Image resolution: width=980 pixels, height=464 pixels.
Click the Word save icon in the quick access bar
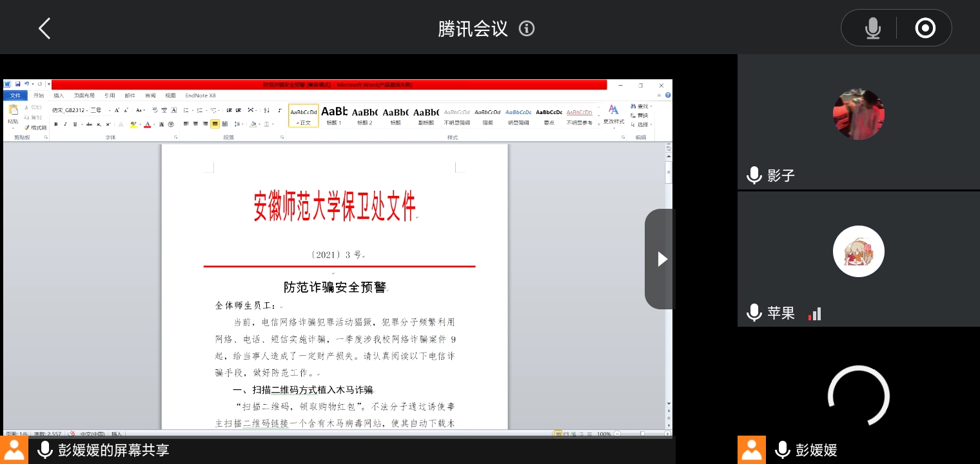[17, 84]
